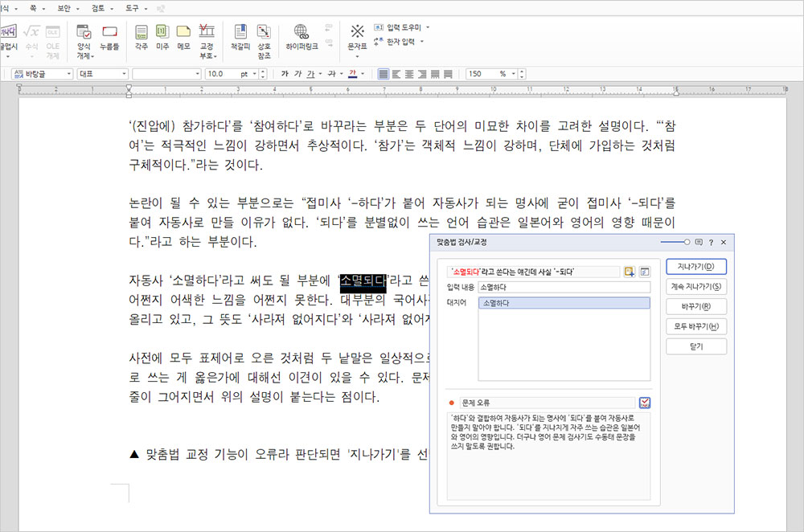Apply red font color 가
804x532 pixels.
[x=353, y=74]
